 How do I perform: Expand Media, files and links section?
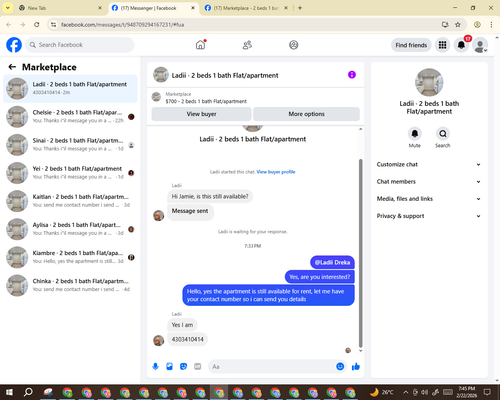(429, 199)
